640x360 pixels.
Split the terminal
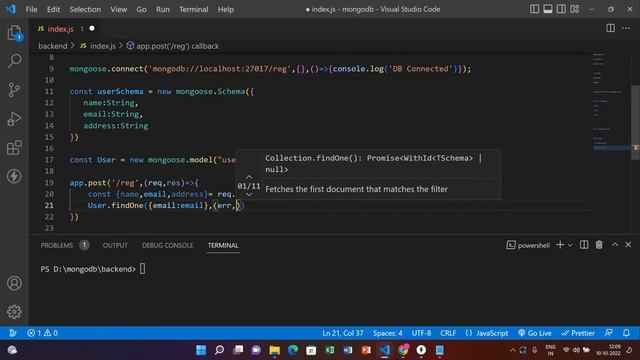(x=584, y=244)
